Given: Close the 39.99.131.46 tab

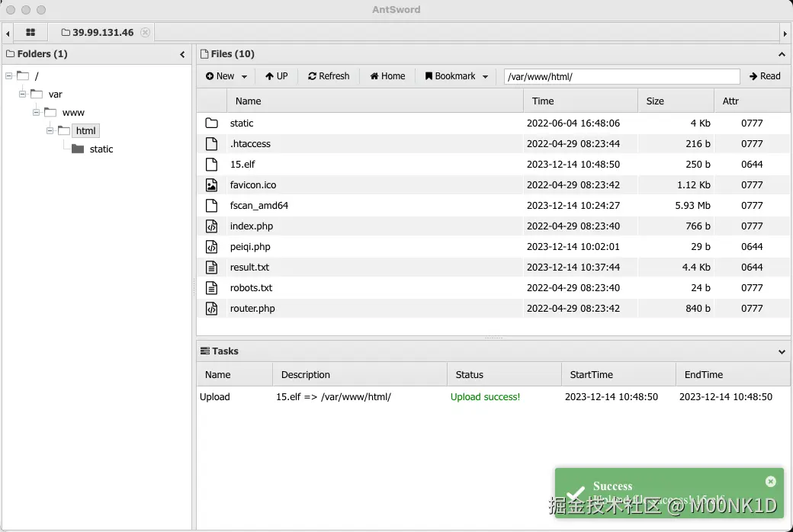Looking at the screenshot, I should [x=145, y=32].
